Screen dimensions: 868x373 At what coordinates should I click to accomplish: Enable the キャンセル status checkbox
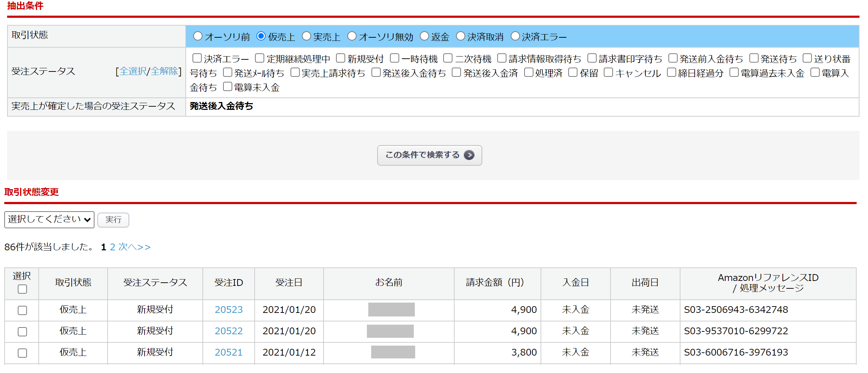click(x=608, y=73)
